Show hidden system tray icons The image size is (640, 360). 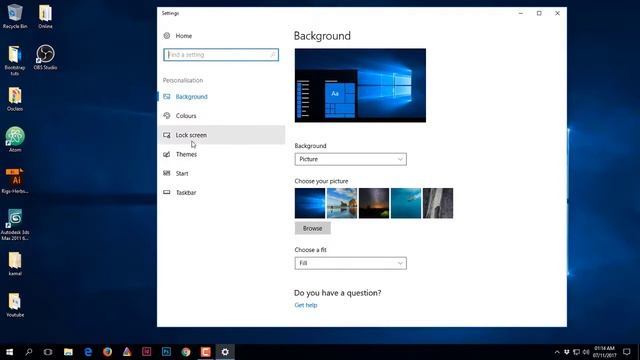pyautogui.click(x=557, y=352)
